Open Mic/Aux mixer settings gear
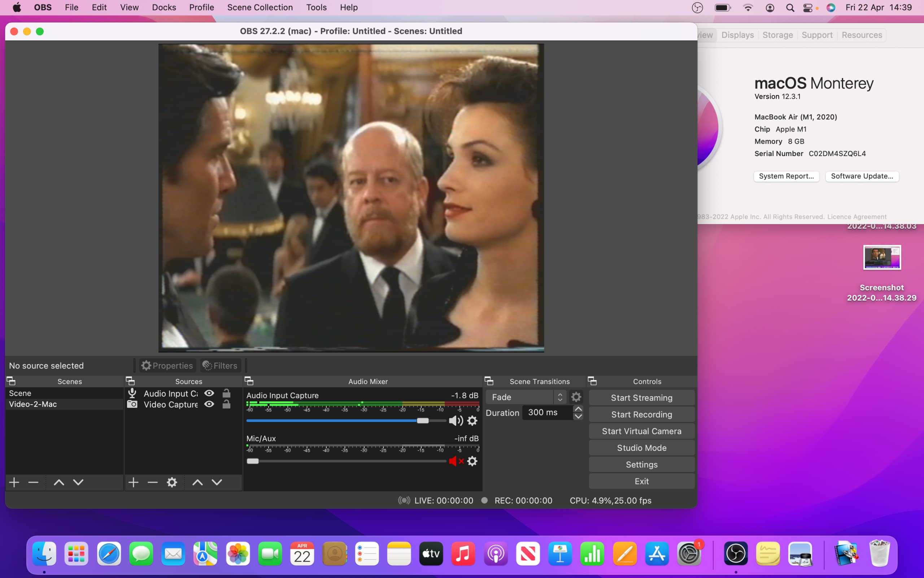The width and height of the screenshot is (924, 578). coord(472,461)
